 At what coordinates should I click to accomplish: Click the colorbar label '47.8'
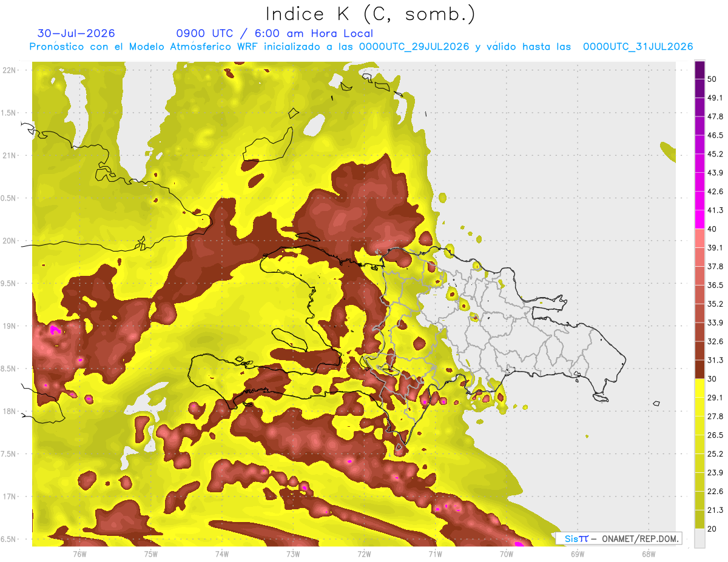[715, 116]
